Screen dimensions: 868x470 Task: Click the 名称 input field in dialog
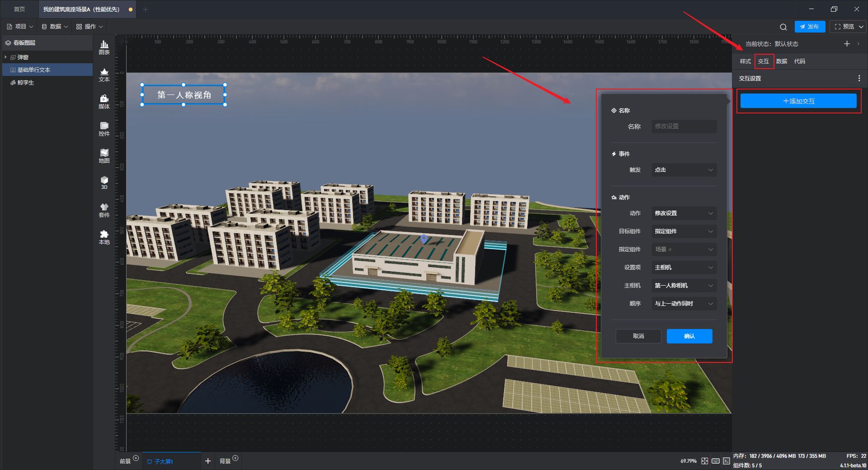pyautogui.click(x=684, y=127)
